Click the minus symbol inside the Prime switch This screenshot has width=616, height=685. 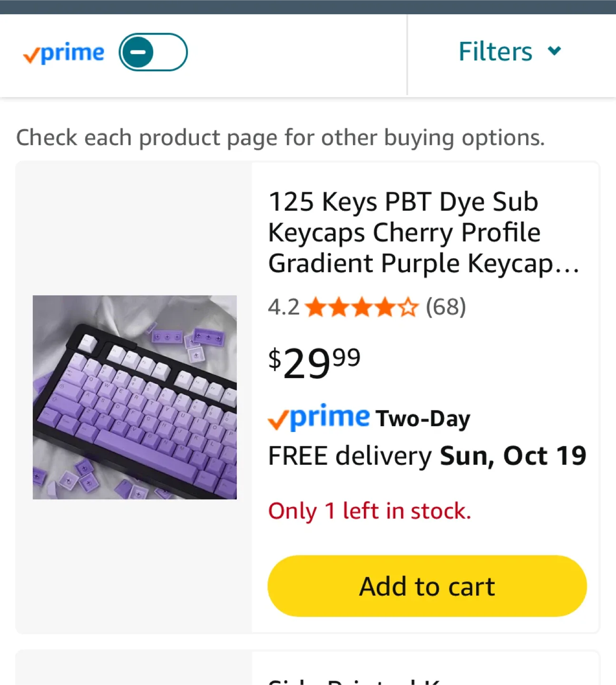pos(138,52)
